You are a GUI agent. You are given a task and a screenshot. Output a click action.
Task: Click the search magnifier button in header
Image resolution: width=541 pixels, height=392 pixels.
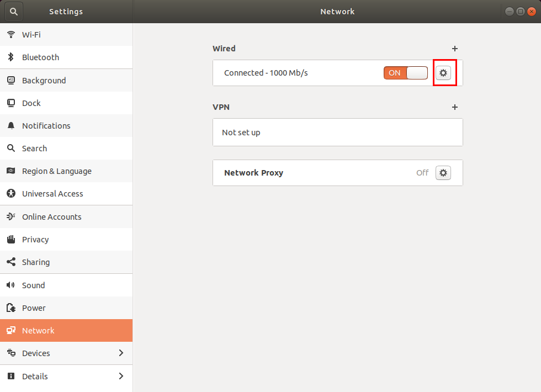click(13, 12)
